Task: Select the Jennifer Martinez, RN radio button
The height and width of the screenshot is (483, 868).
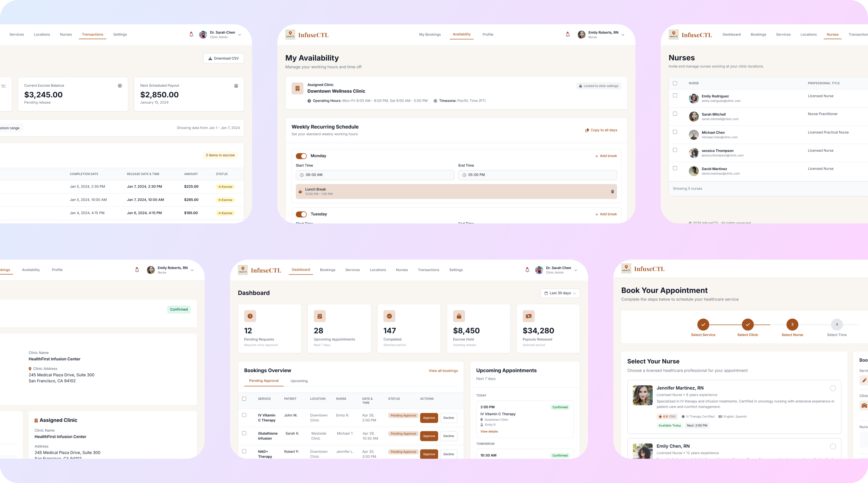Action: (833, 388)
